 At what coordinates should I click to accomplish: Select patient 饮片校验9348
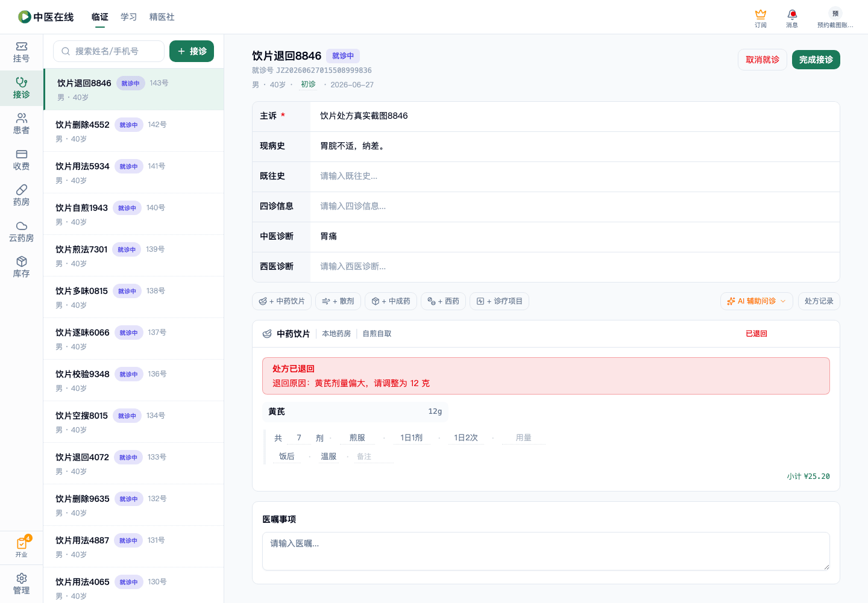point(134,380)
